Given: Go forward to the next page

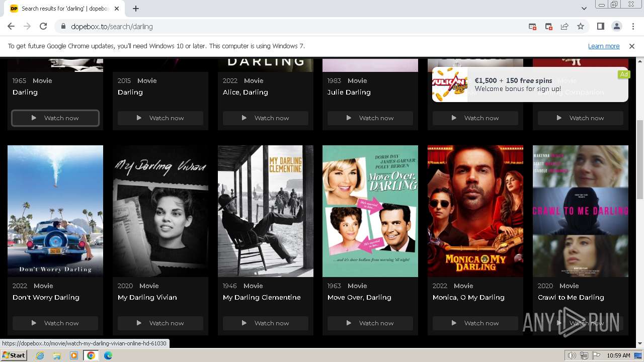Looking at the screenshot, I should coord(27,26).
